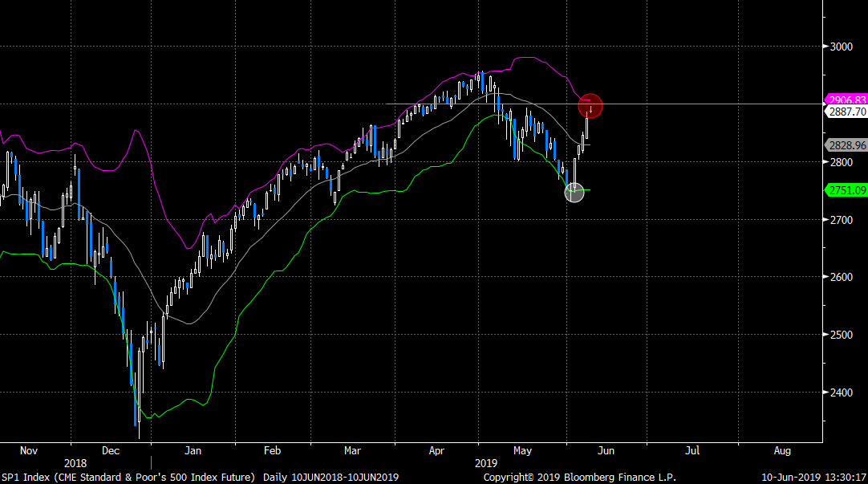Click the May month label on time axis
Viewport: 868px width, 484px height.
point(522,451)
